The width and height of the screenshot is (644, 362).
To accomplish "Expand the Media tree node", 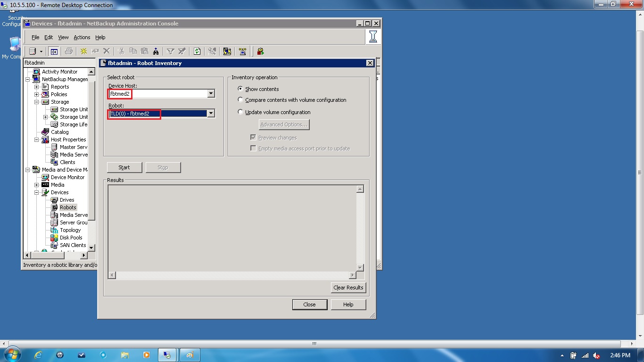I will (x=36, y=185).
